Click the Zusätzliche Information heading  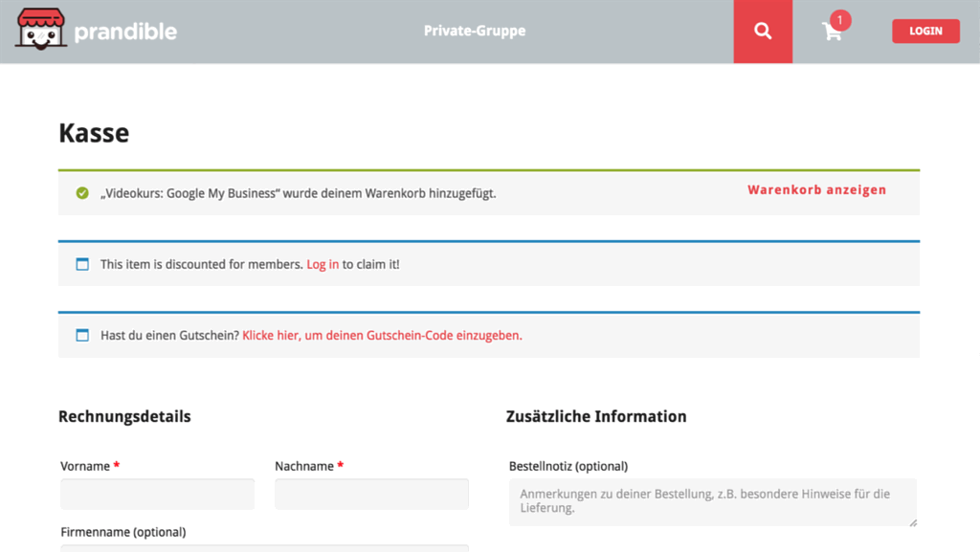tap(596, 416)
